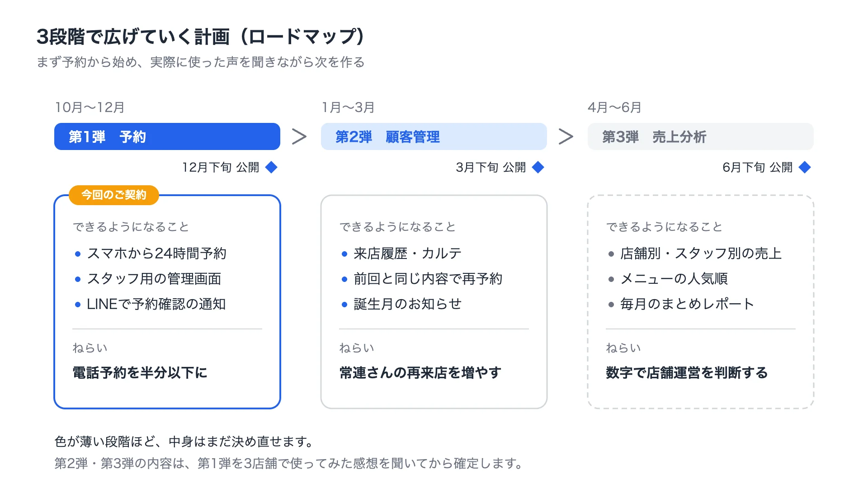
Task: Click the chevron arrow between 第2弾 and 第3弾
Action: tap(566, 136)
